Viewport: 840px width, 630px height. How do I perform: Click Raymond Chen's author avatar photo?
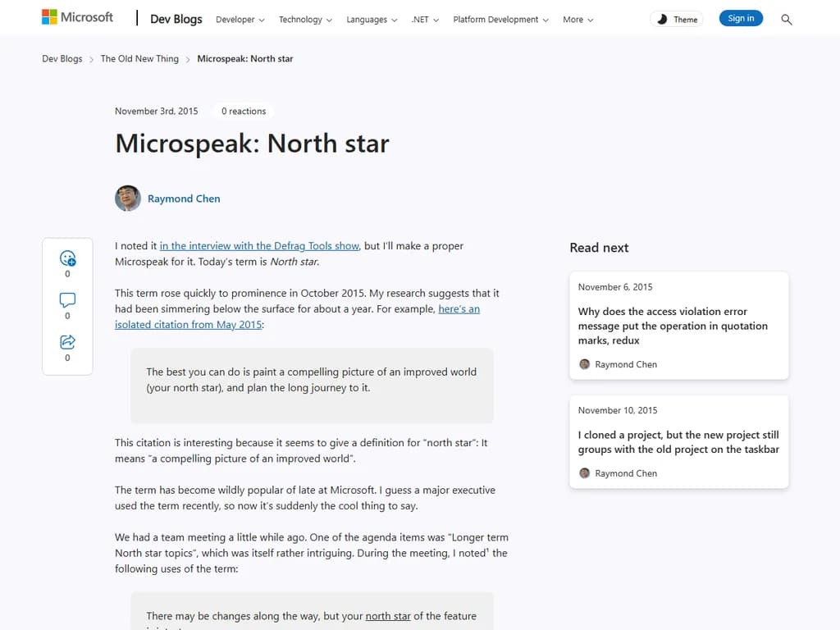tap(128, 199)
